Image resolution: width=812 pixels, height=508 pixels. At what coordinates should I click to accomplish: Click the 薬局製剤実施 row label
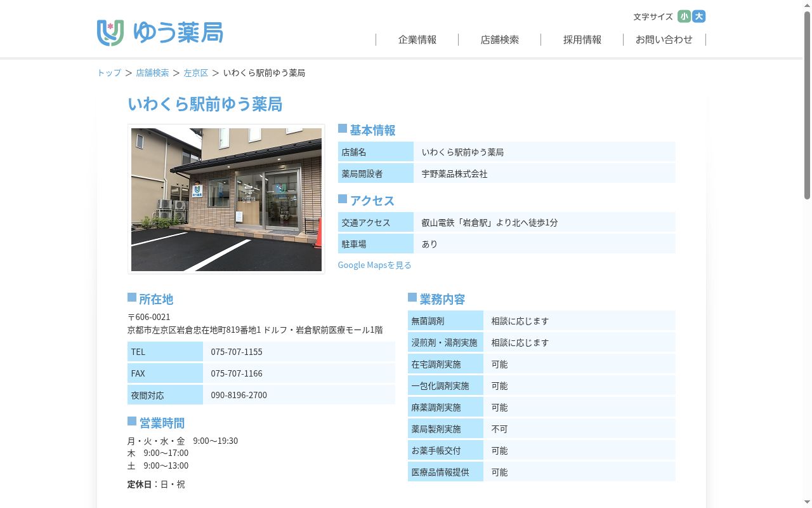pos(445,429)
